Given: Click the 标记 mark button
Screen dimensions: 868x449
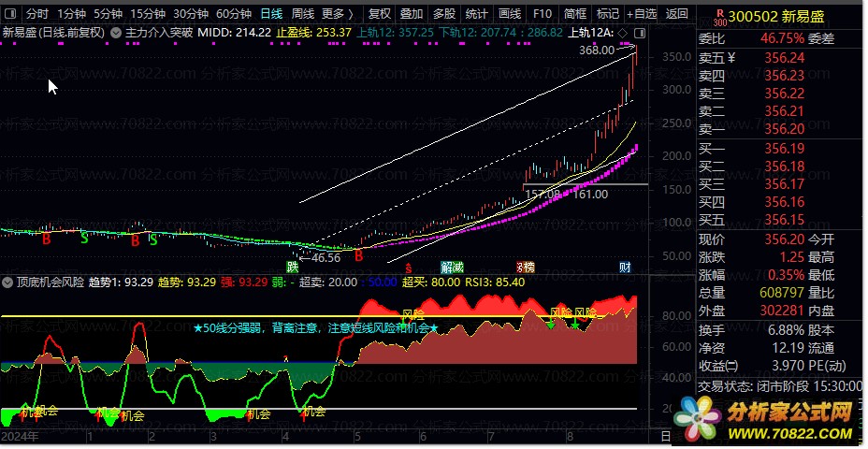Looking at the screenshot, I should coord(608,14).
